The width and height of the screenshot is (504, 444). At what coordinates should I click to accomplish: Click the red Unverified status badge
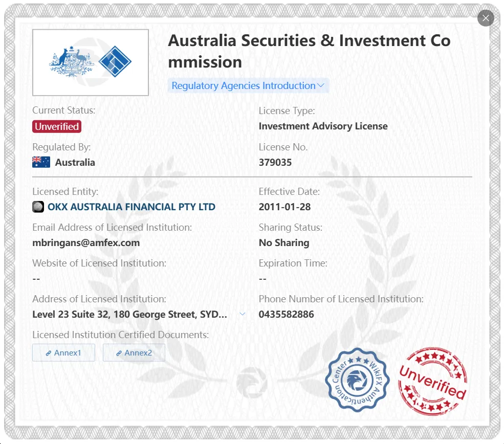(x=57, y=126)
